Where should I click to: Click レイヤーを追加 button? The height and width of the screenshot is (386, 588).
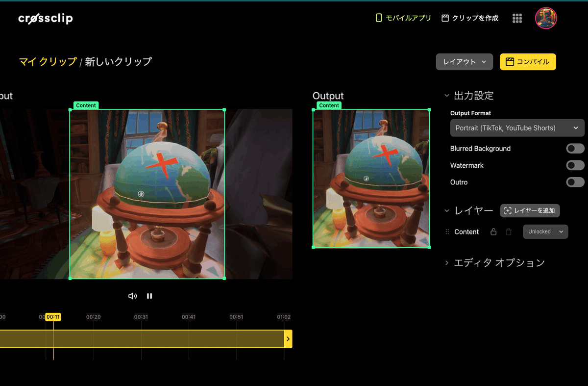(530, 210)
